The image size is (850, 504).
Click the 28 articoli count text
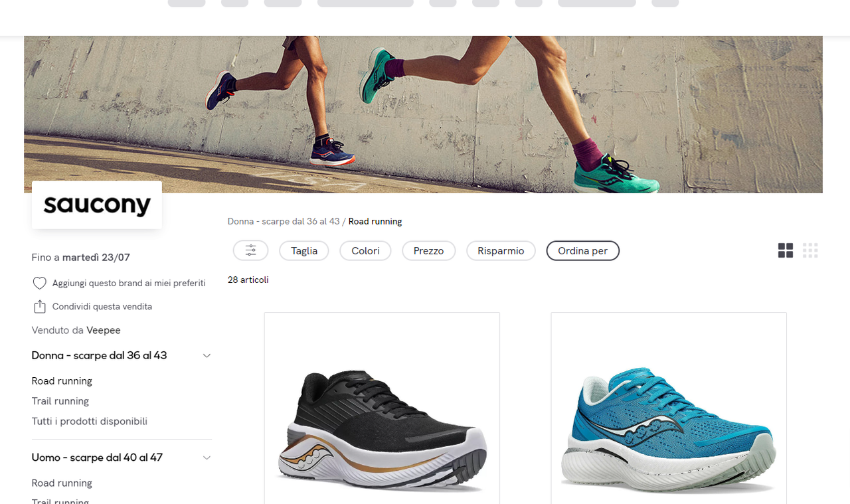point(248,280)
